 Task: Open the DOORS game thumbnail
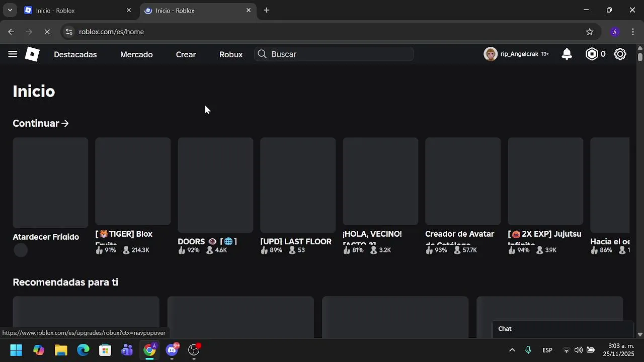pyautogui.click(x=215, y=185)
